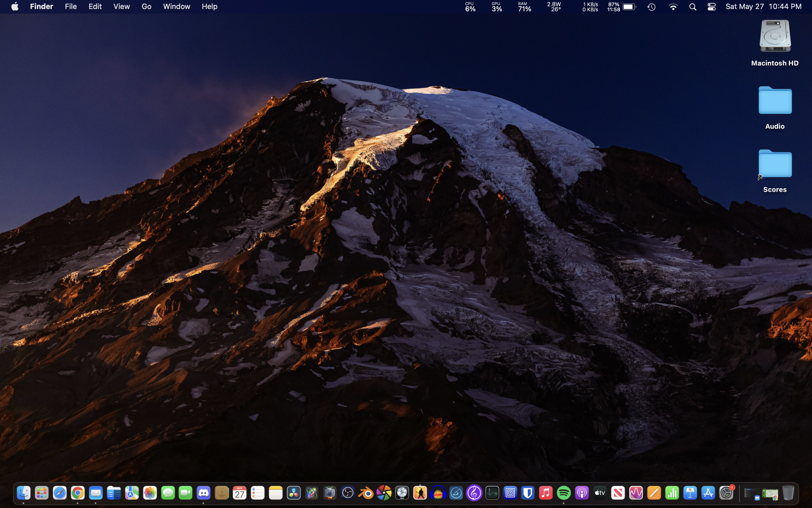The width and height of the screenshot is (812, 508).
Task: Open Spotify from the Dock
Action: click(564, 493)
